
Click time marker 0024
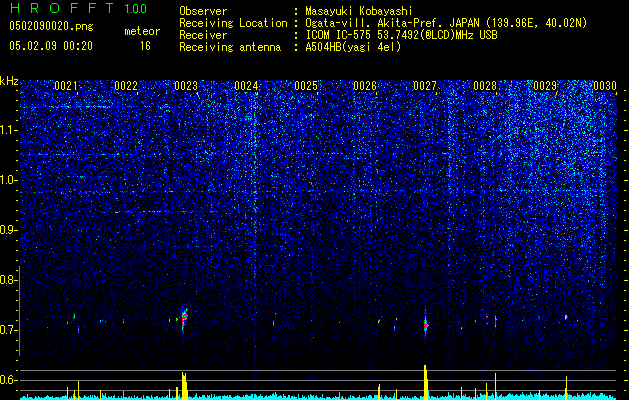tap(246, 86)
